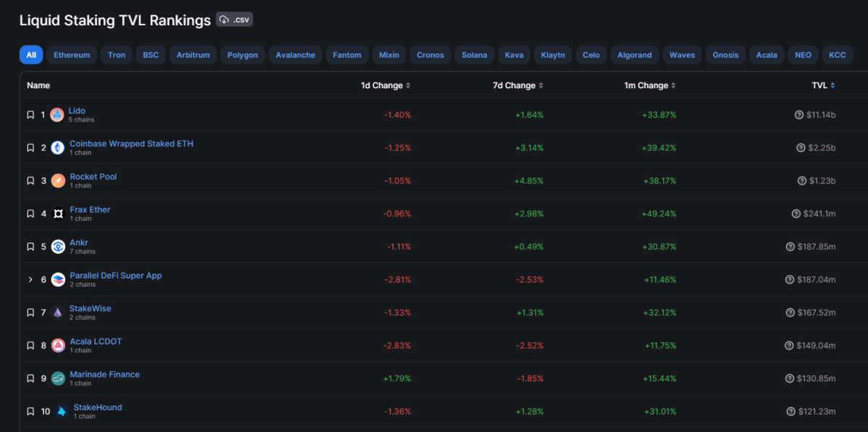Screen dimensions: 868x432
Task: Bookmark the Frax Ether row
Action: tap(30, 213)
